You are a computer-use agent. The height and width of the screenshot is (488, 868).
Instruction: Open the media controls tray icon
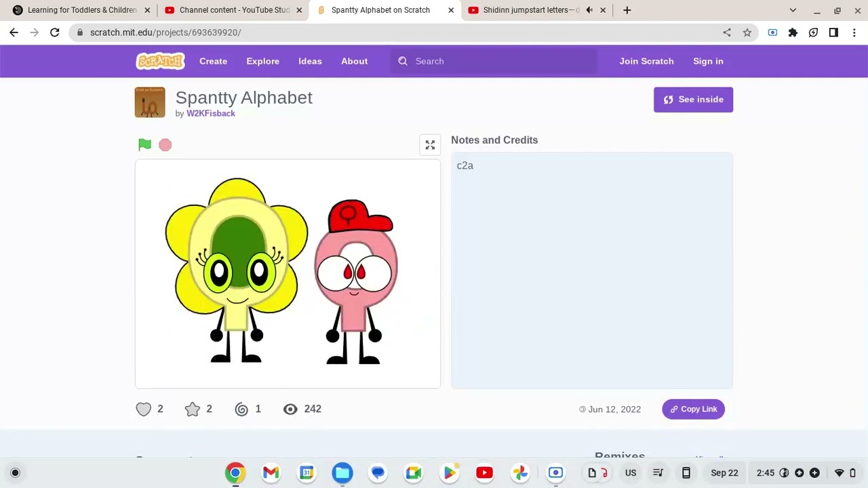point(658,473)
